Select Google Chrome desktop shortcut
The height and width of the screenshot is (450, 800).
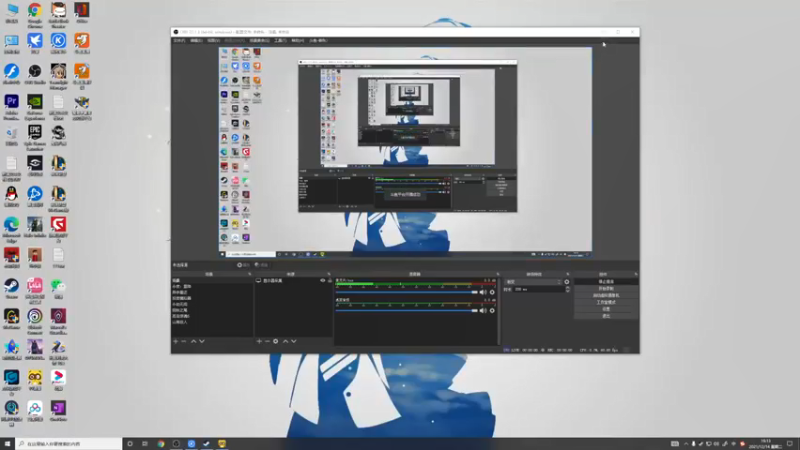tap(35, 14)
